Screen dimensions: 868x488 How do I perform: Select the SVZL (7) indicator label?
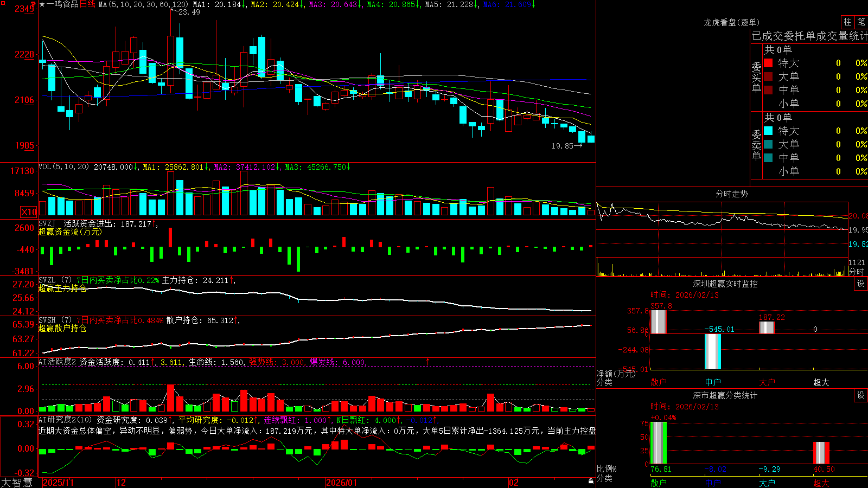coord(55,280)
